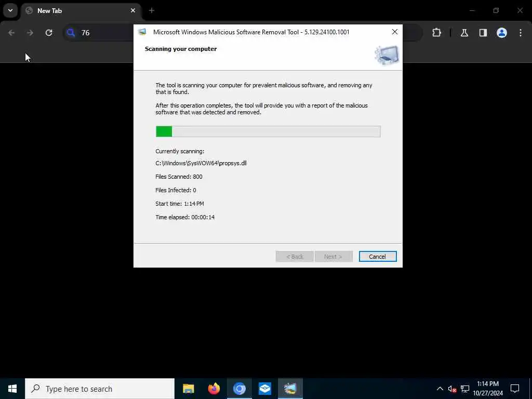Close the New Tab tab

pos(133,10)
